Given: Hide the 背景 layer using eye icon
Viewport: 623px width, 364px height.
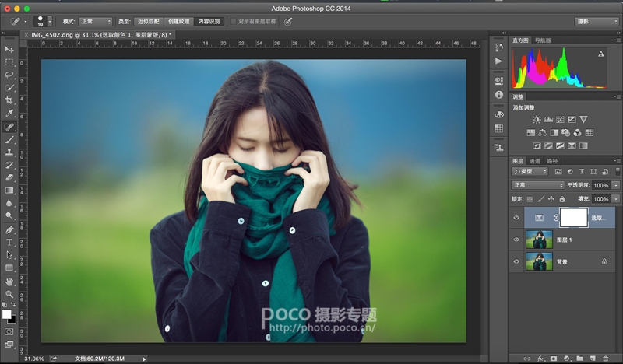Looking at the screenshot, I should pyautogui.click(x=516, y=262).
